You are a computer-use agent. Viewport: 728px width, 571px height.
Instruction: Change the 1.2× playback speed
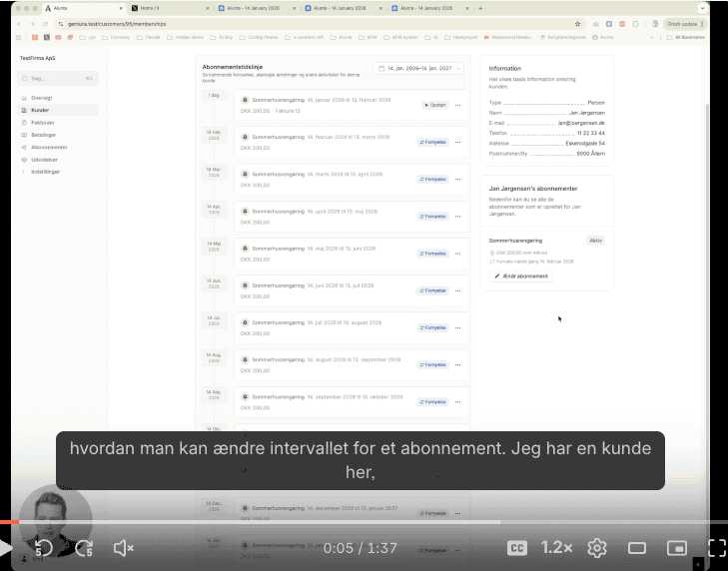point(556,548)
